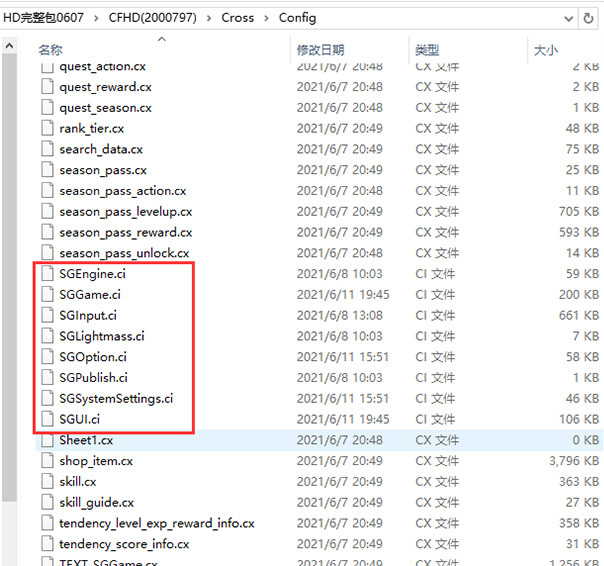Select the file name SGPublish.ci
Viewport: 604px width, 566px height.
click(x=93, y=378)
